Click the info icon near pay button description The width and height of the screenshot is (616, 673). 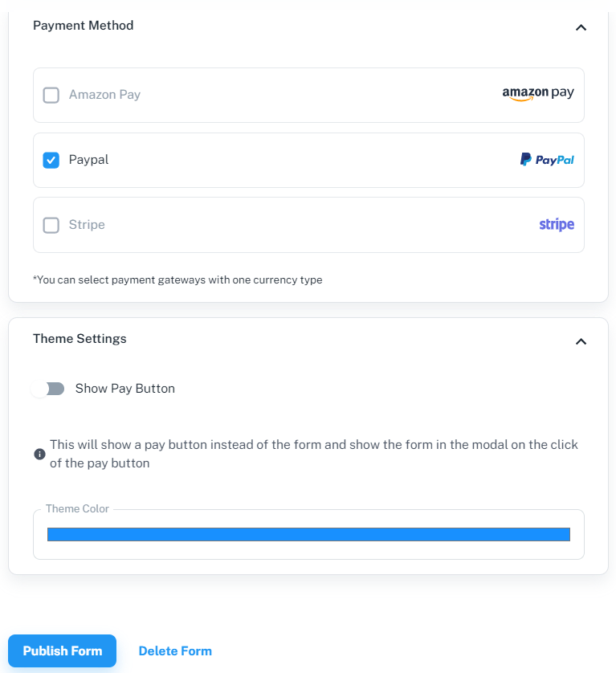[x=39, y=454]
